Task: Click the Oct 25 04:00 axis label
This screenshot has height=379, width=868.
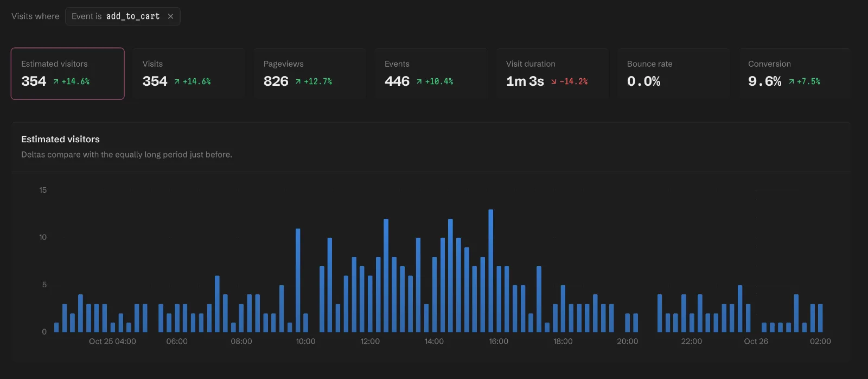Action: (x=112, y=342)
